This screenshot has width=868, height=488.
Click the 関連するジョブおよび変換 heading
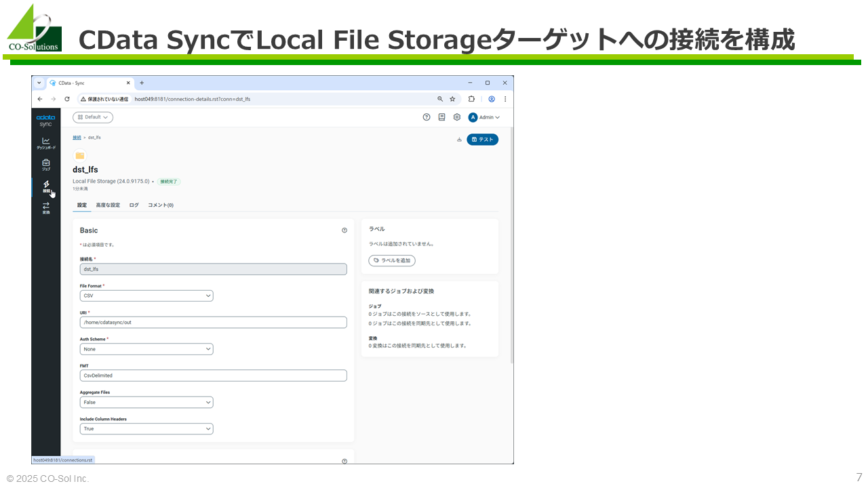pyautogui.click(x=401, y=291)
